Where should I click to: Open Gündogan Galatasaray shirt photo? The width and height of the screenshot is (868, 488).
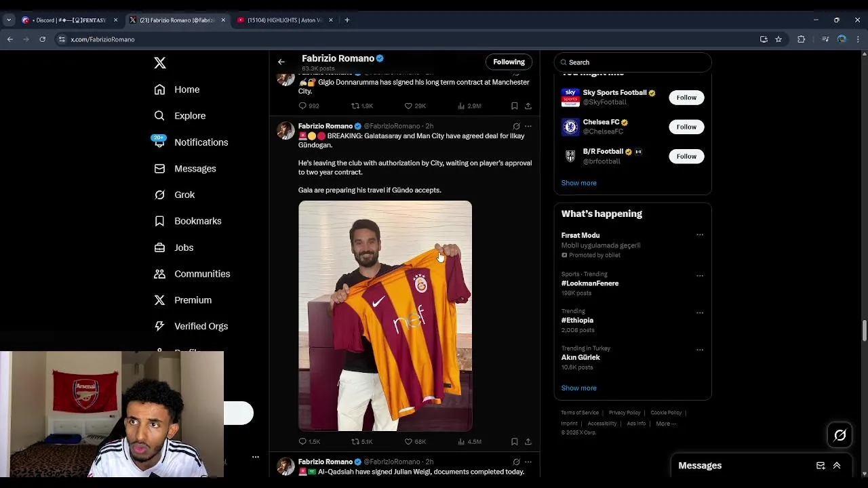385,316
